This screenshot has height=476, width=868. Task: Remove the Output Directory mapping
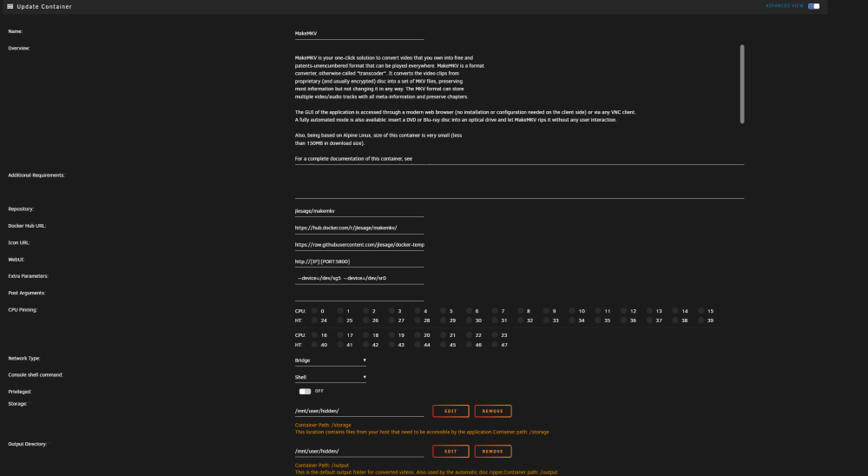point(493,451)
